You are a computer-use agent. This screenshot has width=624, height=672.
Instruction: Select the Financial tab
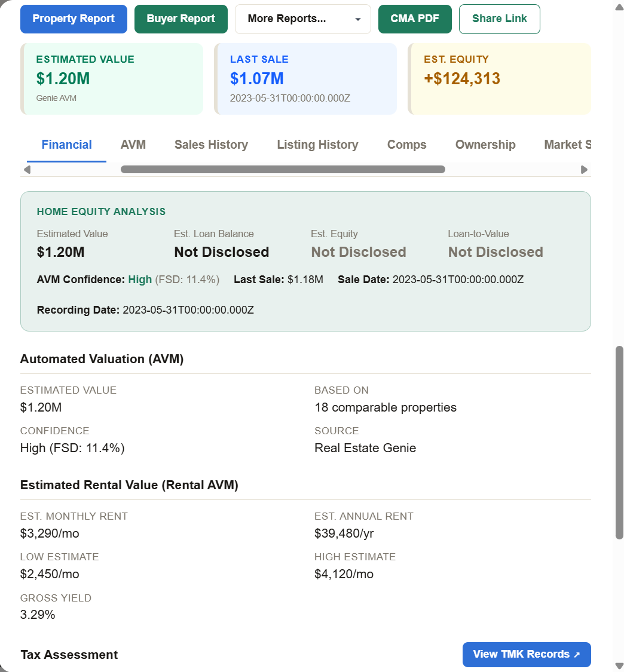[66, 145]
